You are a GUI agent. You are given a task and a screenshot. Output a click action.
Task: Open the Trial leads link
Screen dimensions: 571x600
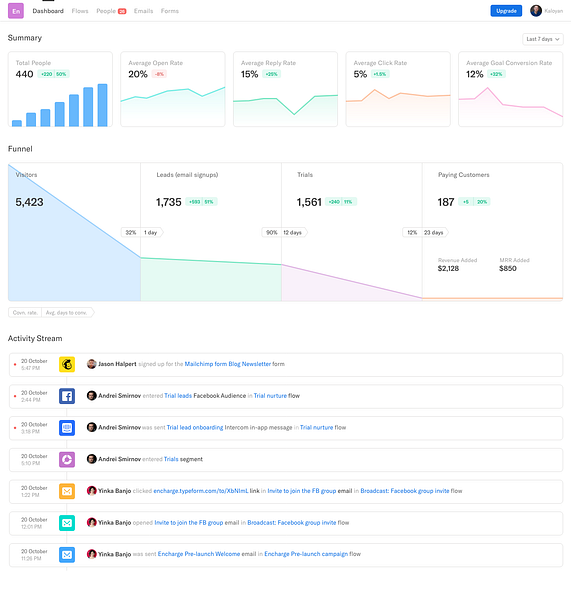pyautogui.click(x=178, y=396)
